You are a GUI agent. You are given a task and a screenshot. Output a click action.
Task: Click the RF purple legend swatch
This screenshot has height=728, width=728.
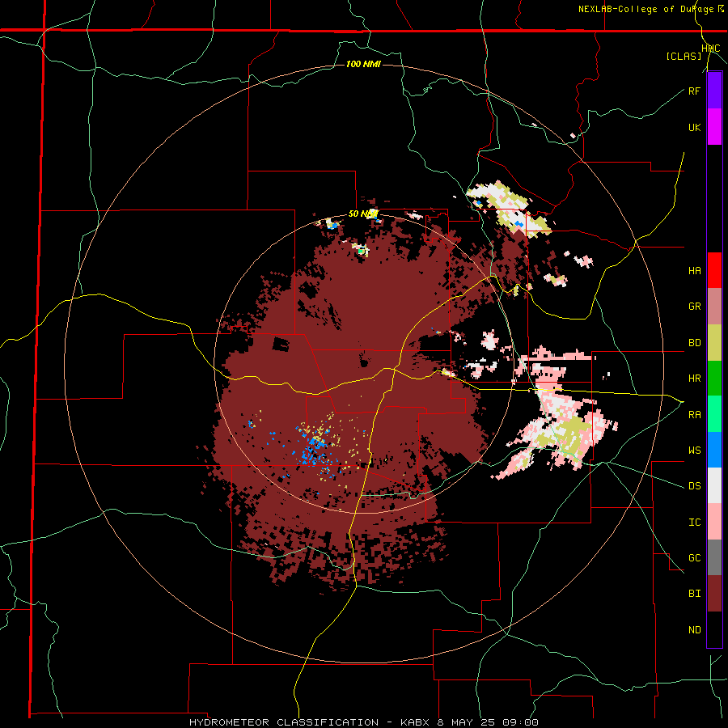point(714,91)
